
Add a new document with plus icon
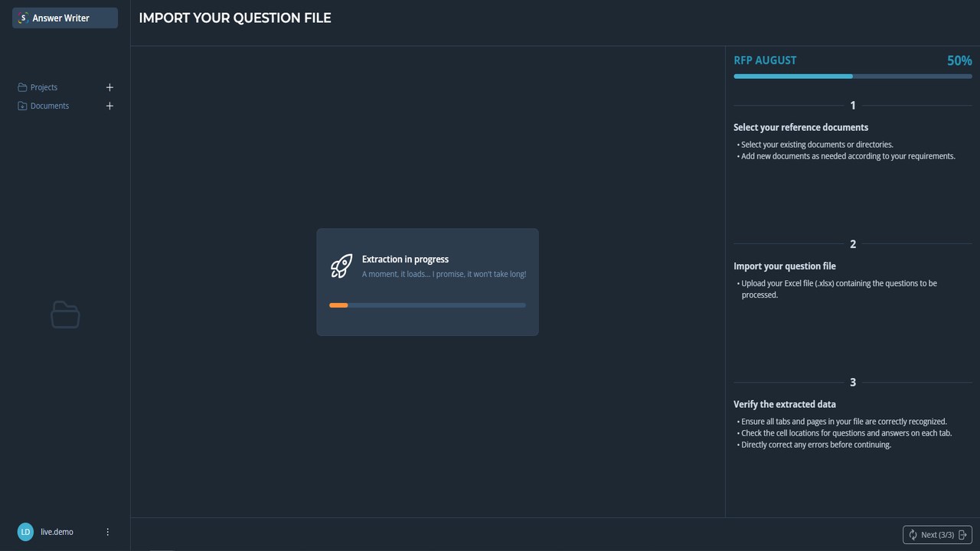[x=109, y=106]
